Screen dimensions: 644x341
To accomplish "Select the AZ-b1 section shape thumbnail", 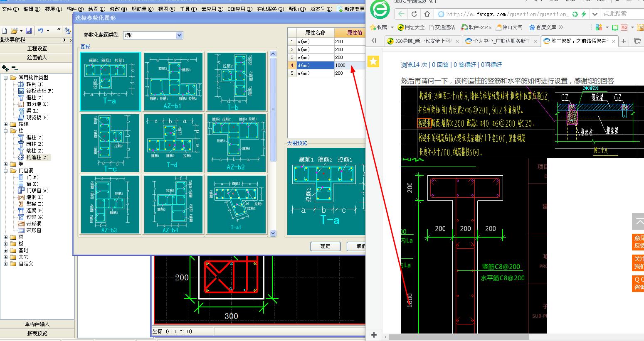I will pyautogui.click(x=173, y=81).
